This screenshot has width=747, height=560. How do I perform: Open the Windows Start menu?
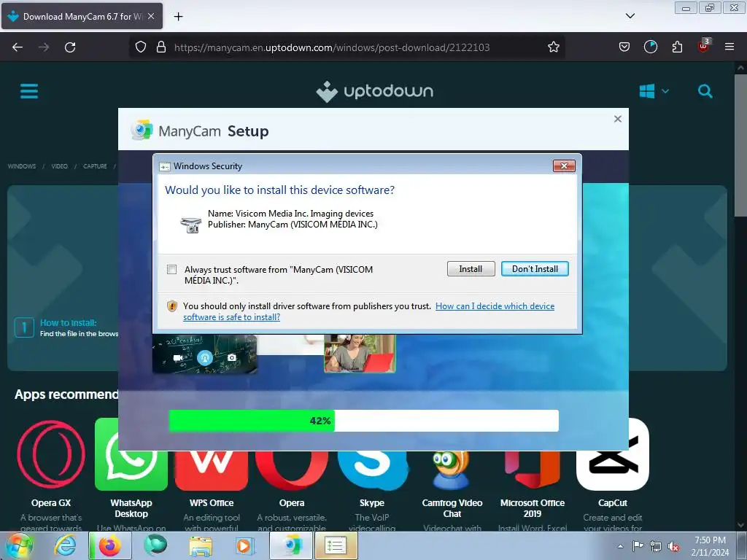[18, 545]
